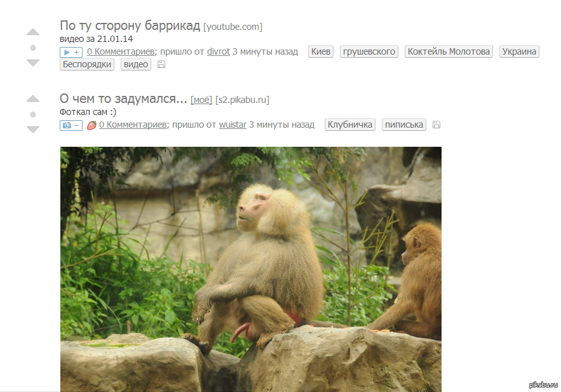Click the save icon after the 'видео' tag

(x=161, y=64)
